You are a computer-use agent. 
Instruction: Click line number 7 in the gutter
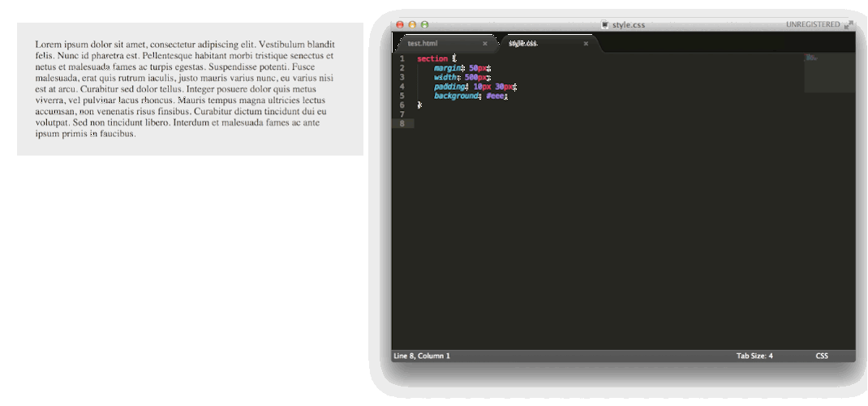pyautogui.click(x=402, y=114)
